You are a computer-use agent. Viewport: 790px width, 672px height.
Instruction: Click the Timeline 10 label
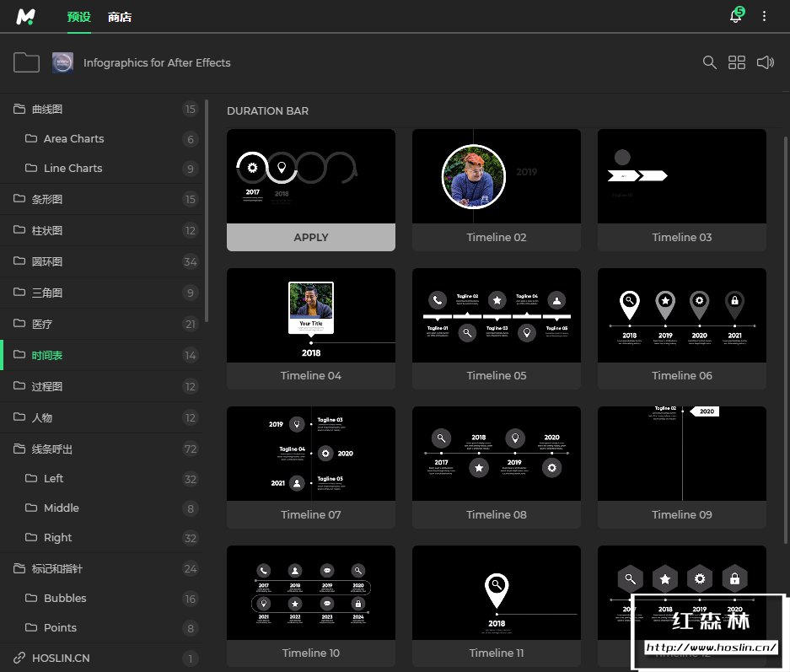point(311,653)
